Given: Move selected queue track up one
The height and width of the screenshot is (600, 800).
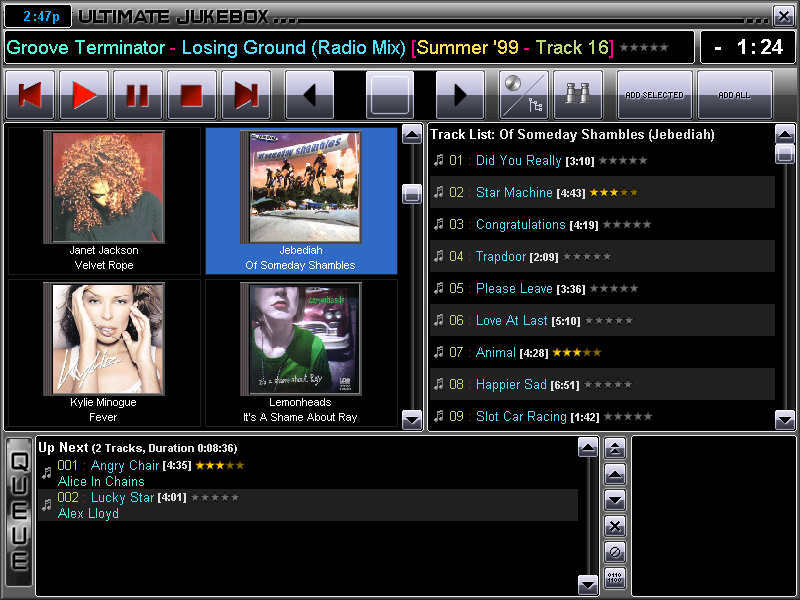Looking at the screenshot, I should 615,474.
